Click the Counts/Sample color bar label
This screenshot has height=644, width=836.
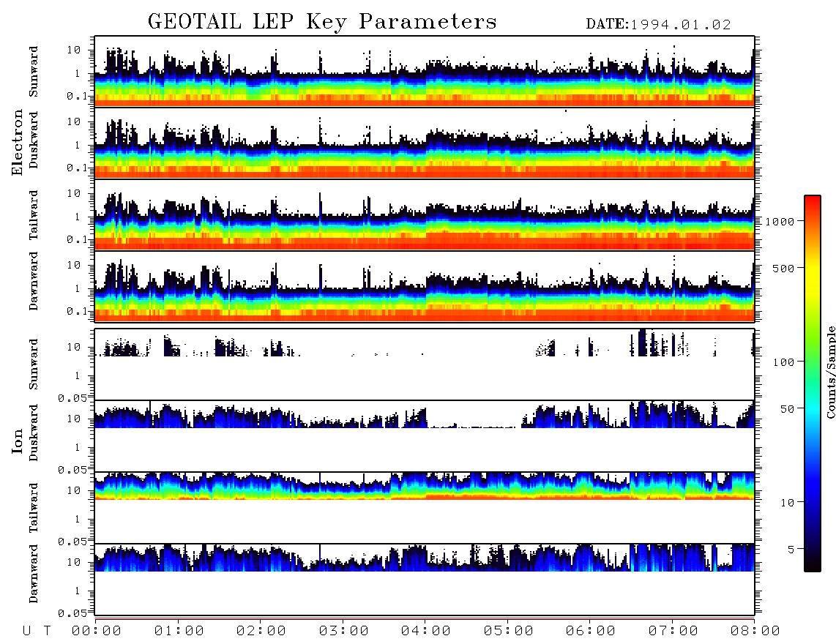[830, 372]
